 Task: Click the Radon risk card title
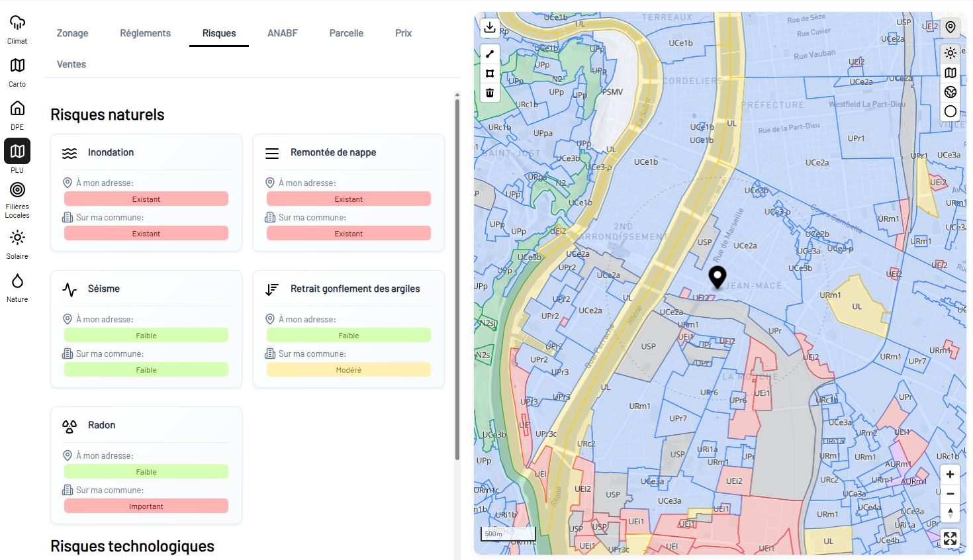tap(101, 425)
